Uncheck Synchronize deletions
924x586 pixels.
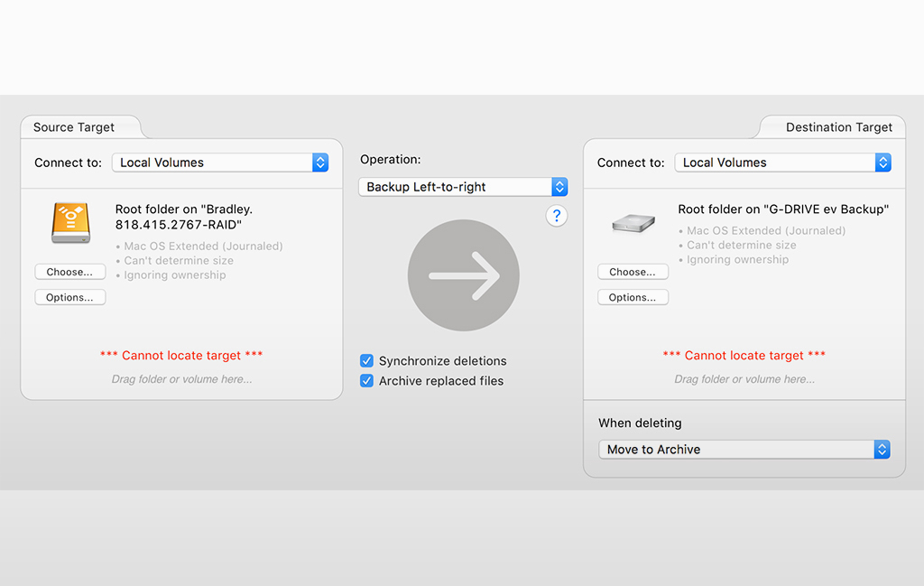coord(367,361)
